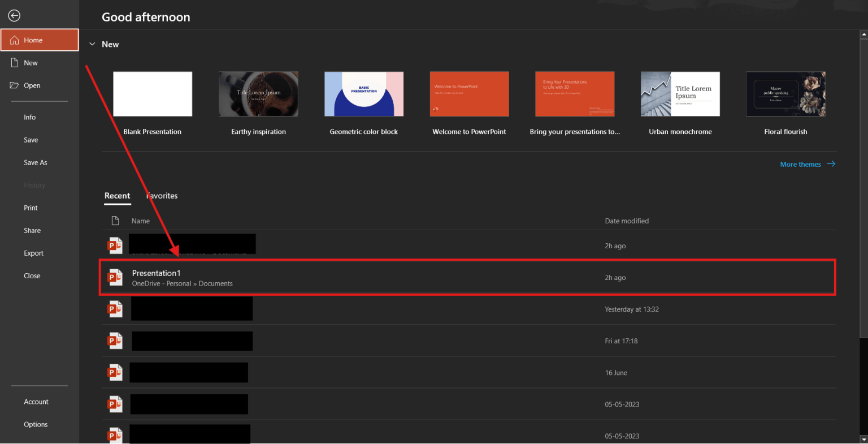Open Account settings in sidebar
Screen dimensions: 868x444
coord(36,402)
